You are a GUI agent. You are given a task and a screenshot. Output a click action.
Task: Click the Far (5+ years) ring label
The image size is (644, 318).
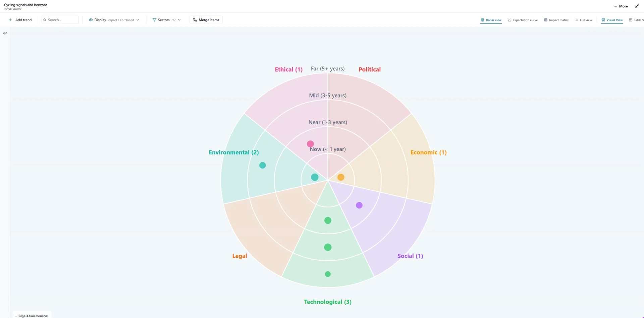(328, 69)
